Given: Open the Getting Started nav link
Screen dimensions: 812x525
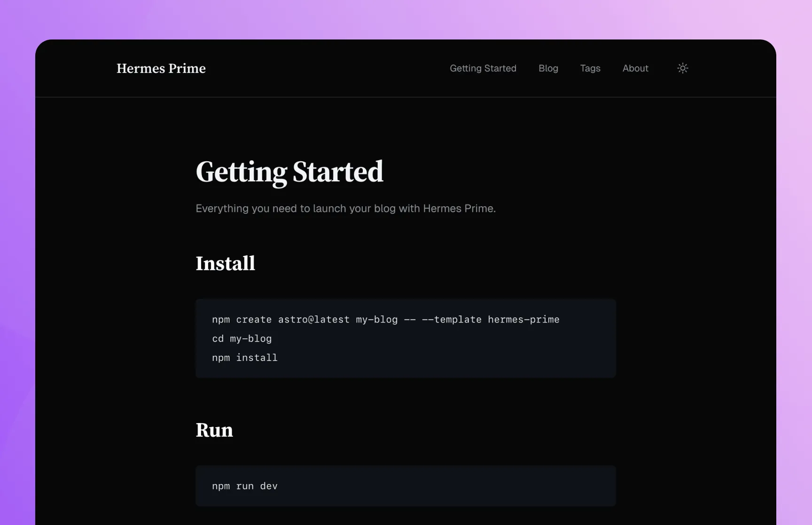Looking at the screenshot, I should click(x=483, y=68).
